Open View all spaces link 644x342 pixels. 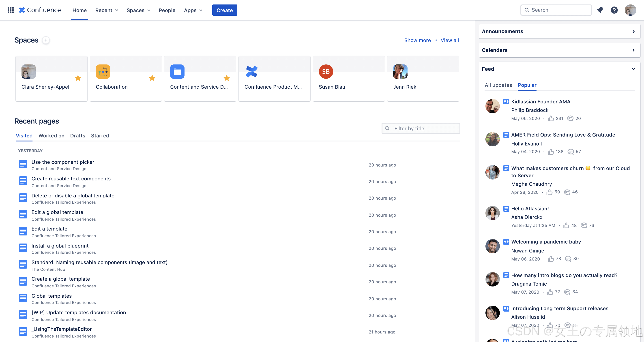tap(449, 40)
